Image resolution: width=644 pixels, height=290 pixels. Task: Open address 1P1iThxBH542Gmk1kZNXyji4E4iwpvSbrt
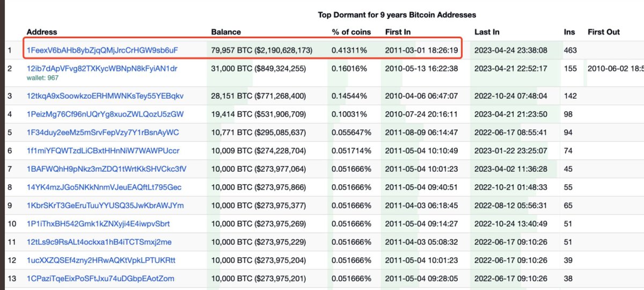[x=98, y=224]
